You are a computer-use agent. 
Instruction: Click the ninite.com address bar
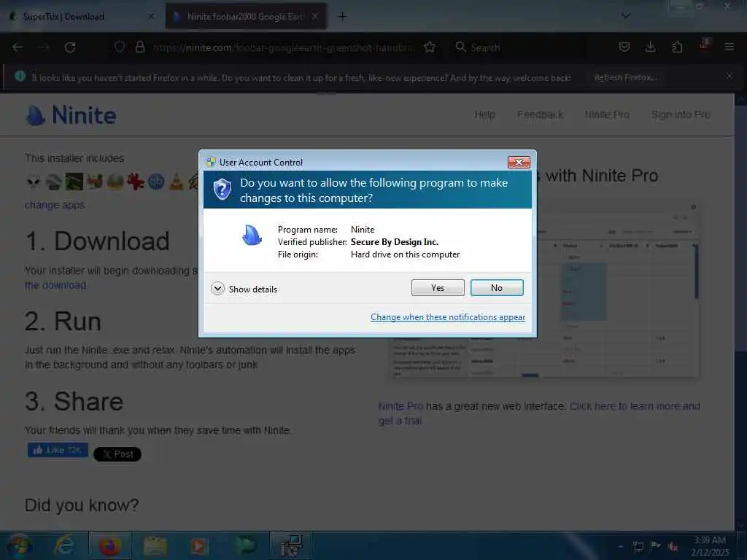(x=284, y=47)
